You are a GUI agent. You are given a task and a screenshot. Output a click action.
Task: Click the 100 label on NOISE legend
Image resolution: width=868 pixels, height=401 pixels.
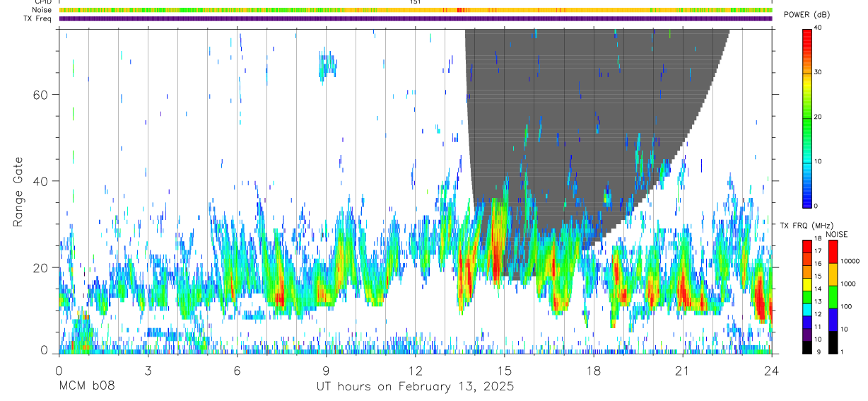click(845, 306)
